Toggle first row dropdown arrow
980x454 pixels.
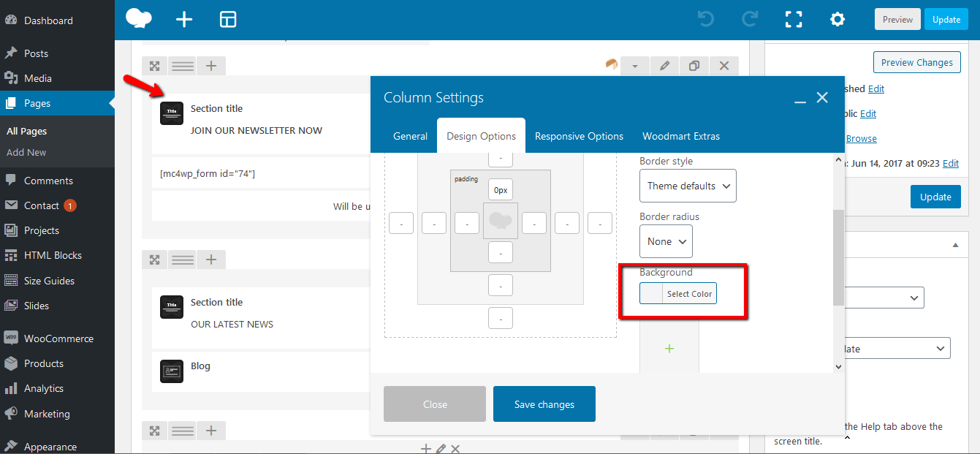pyautogui.click(x=635, y=66)
